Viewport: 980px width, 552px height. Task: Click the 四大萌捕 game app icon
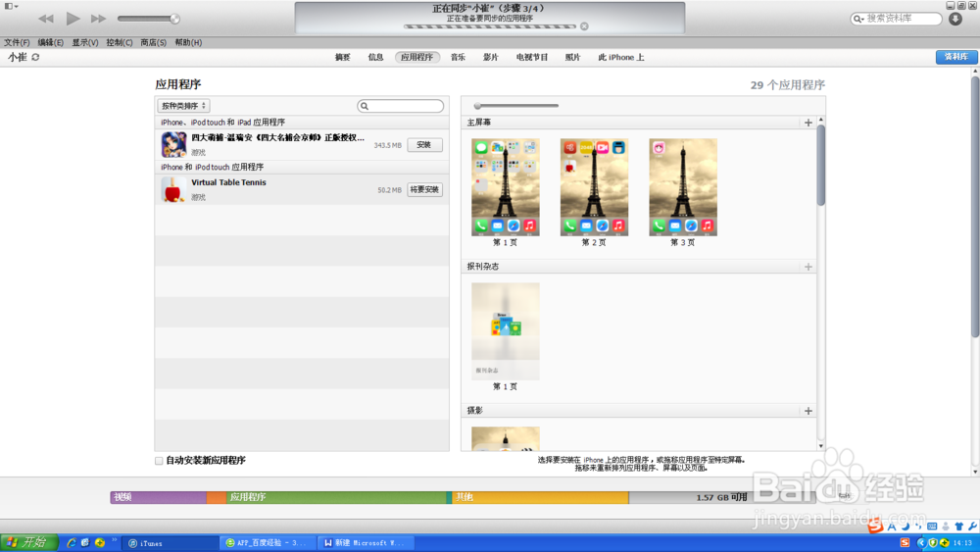point(173,144)
